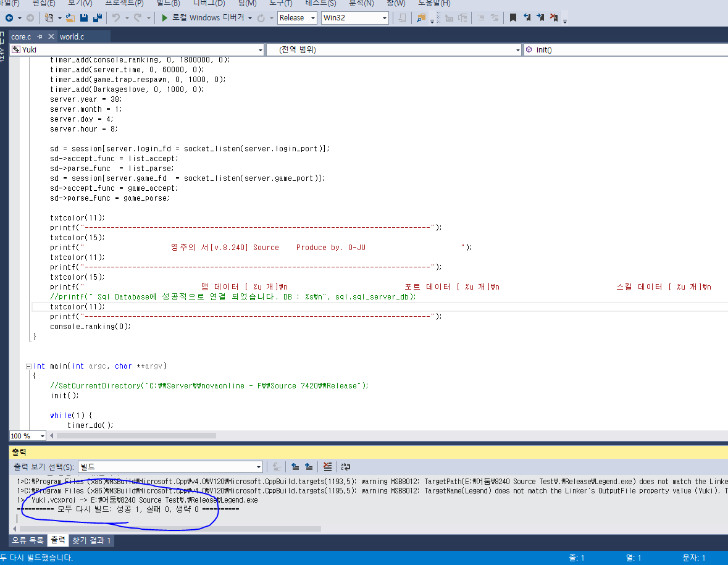Image resolution: width=728 pixels, height=565 pixels.
Task: Pin the core.c tab
Action: click(40, 36)
